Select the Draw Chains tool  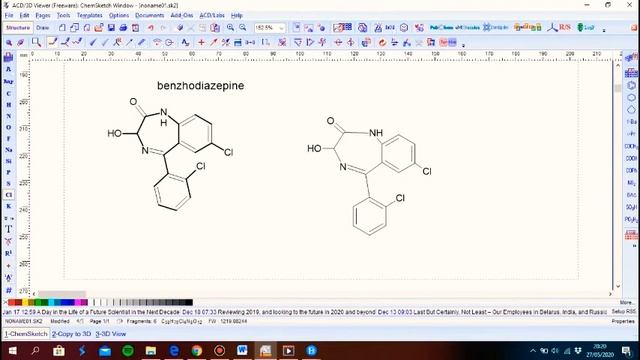tap(77, 42)
